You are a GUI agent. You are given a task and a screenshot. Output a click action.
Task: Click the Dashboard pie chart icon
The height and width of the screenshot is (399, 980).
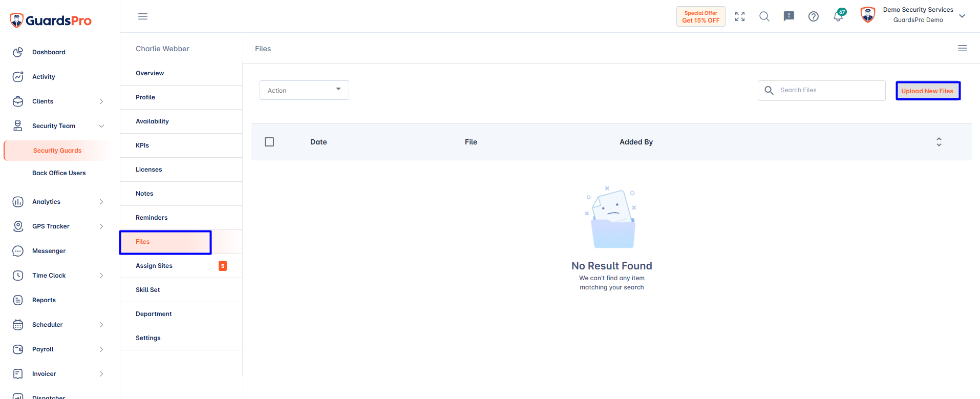pos(18,52)
